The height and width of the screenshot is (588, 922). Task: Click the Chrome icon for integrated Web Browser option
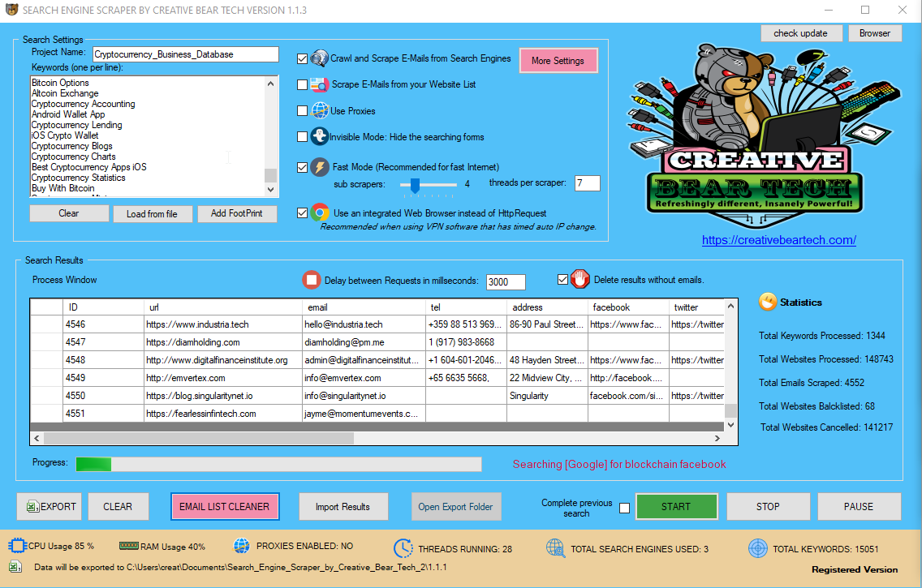319,212
